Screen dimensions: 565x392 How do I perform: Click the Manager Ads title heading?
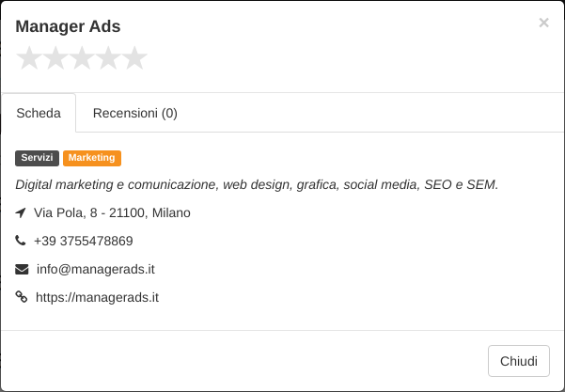[x=68, y=26]
